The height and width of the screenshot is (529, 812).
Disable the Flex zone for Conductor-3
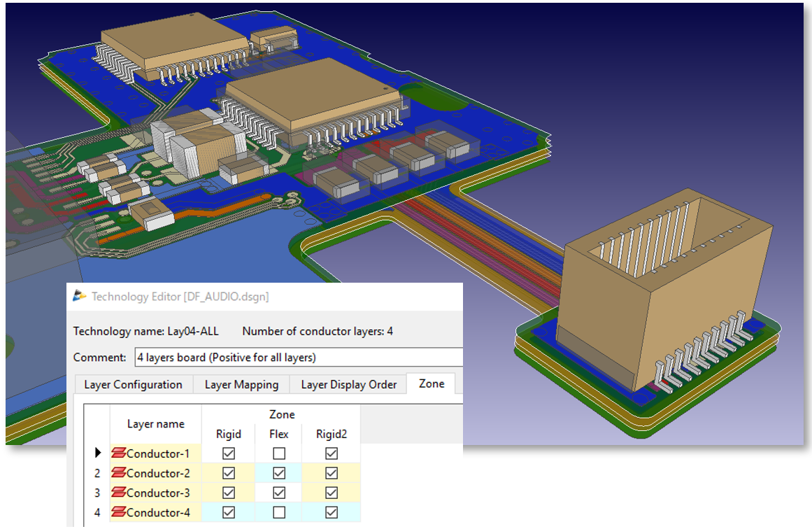279,493
